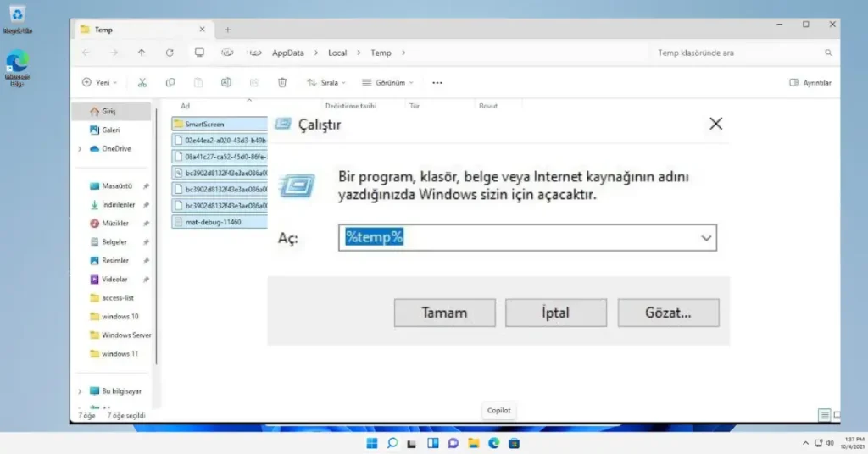Open Task View on taskbar
The width and height of the screenshot is (868, 454).
click(411, 444)
